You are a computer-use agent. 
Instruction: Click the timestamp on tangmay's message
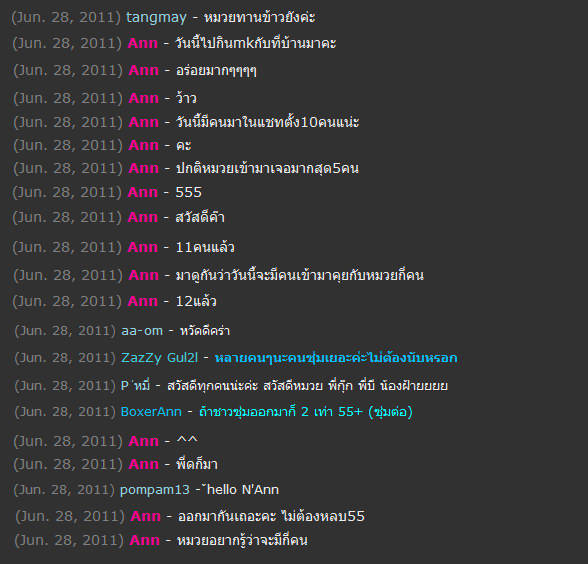click(x=66, y=18)
